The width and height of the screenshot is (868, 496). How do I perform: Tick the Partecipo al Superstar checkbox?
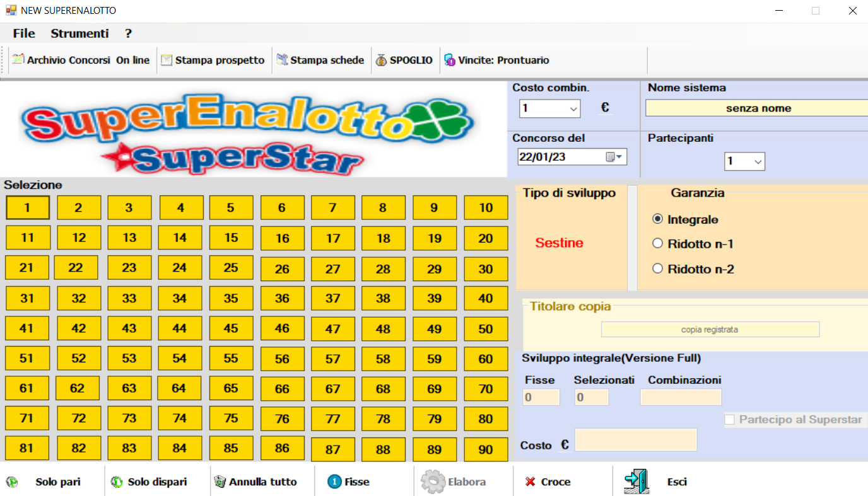pyautogui.click(x=730, y=420)
